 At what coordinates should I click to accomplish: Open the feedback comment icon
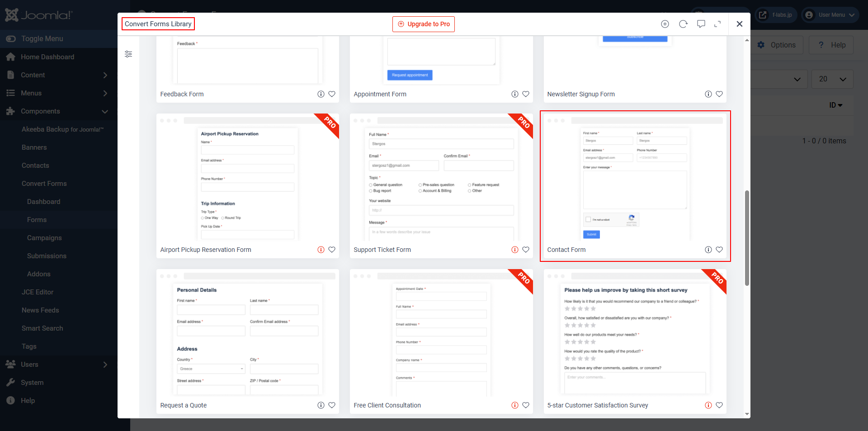[x=701, y=24]
